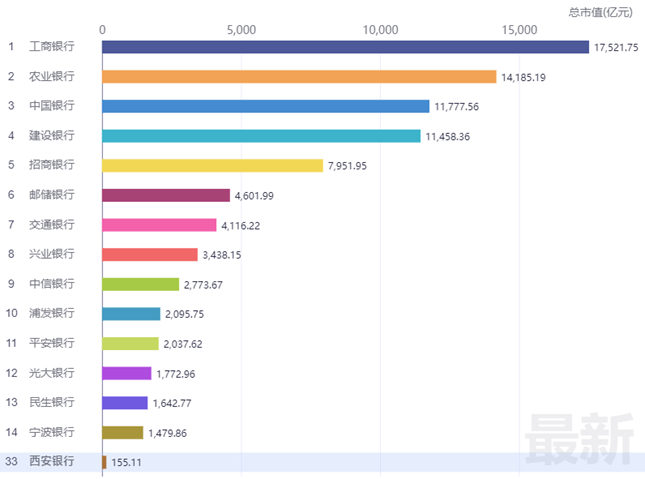Select the 工商银行 label

point(51,47)
